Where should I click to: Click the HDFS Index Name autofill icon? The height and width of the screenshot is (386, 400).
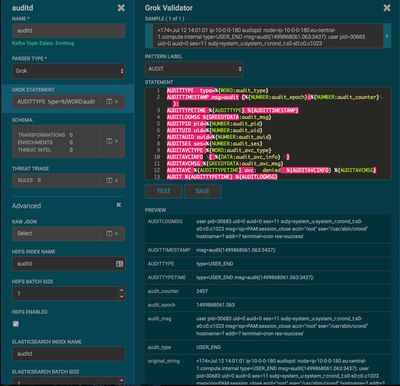119,264
